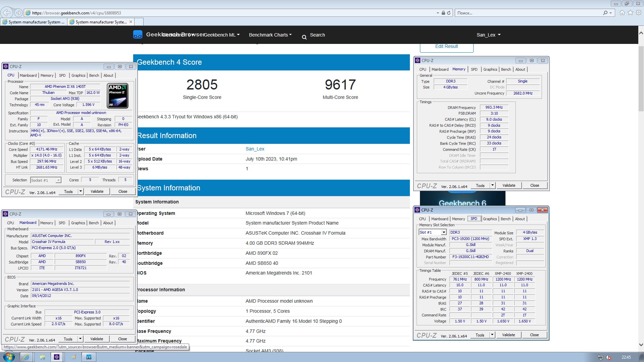Click Close button in the Mainboard window
This screenshot has width=644, height=362.
click(x=122, y=339)
